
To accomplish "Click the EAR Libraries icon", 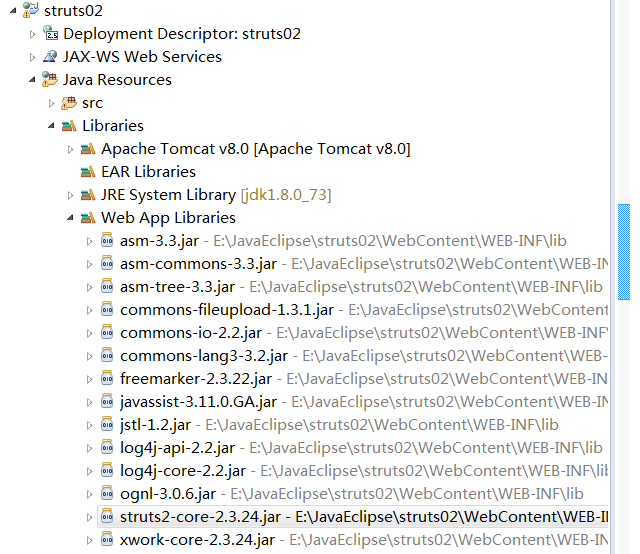I will pyautogui.click(x=88, y=172).
